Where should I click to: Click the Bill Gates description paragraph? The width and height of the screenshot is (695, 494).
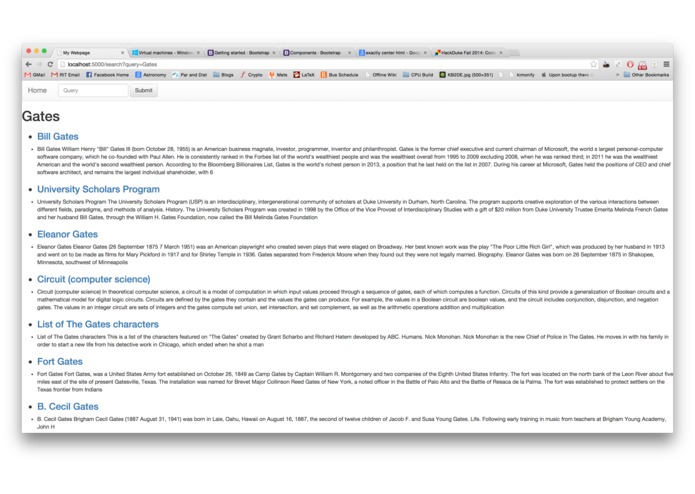(x=354, y=160)
